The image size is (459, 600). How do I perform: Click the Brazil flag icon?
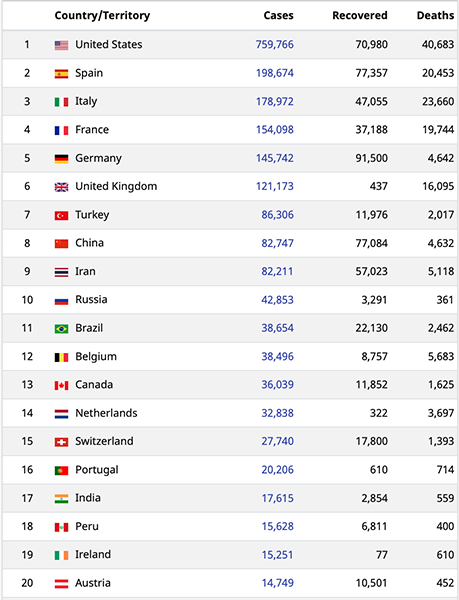pyautogui.click(x=61, y=328)
